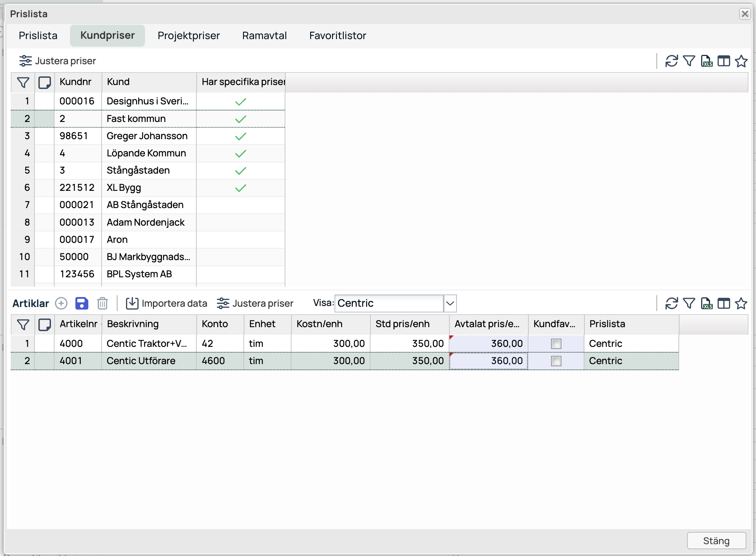The height and width of the screenshot is (556, 756).
Task: Expand the Visa Centric dropdown arrow
Action: point(450,303)
